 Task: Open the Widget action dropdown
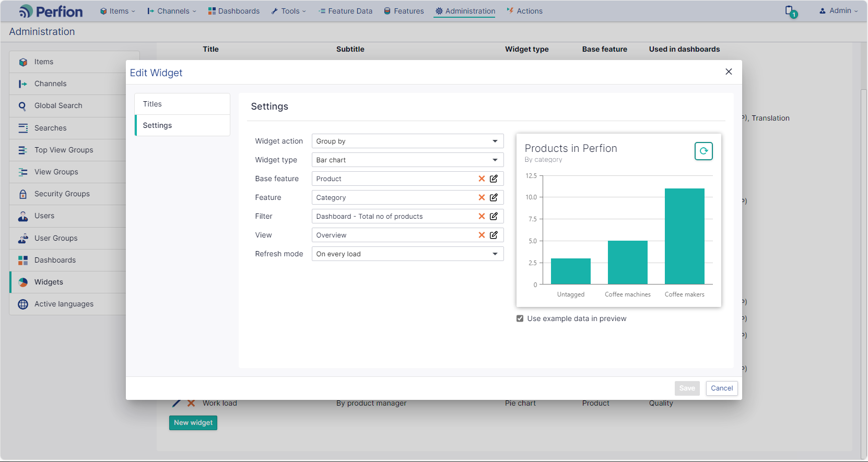(407, 141)
